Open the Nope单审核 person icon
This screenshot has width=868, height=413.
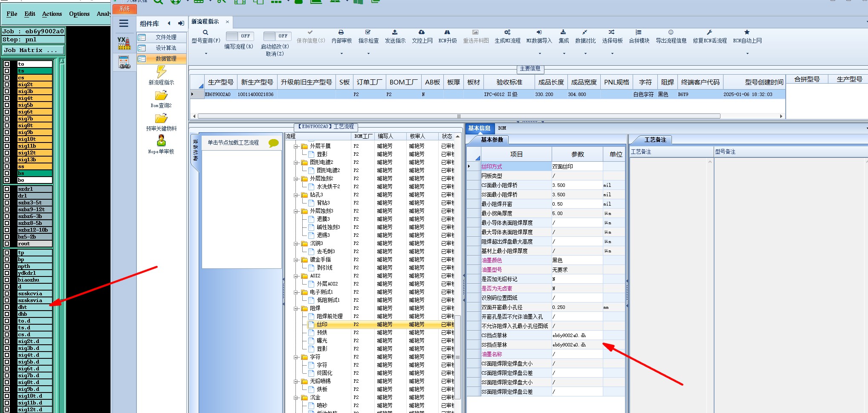161,141
